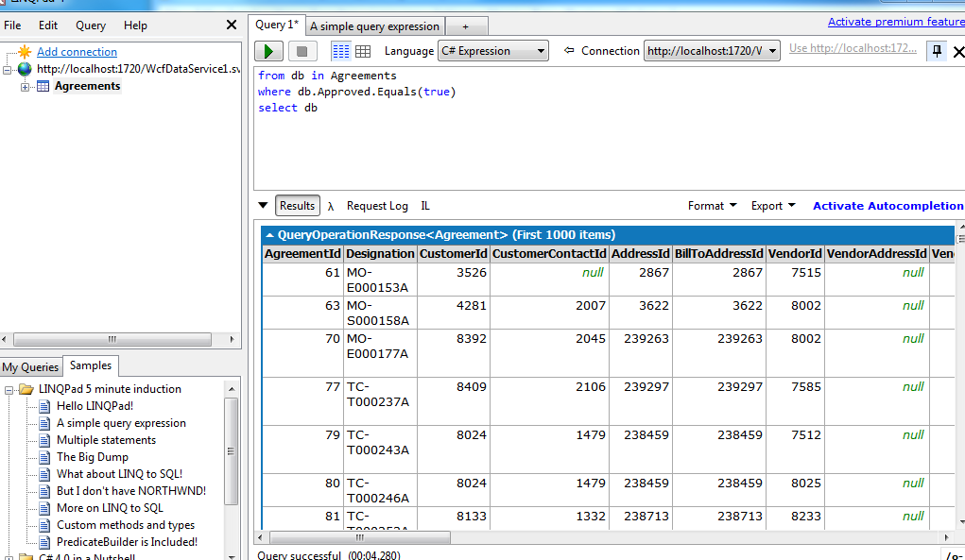Viewport: 965px width, 560px height.
Task: Open the What about LINQ to SQL! sample
Action: click(119, 474)
